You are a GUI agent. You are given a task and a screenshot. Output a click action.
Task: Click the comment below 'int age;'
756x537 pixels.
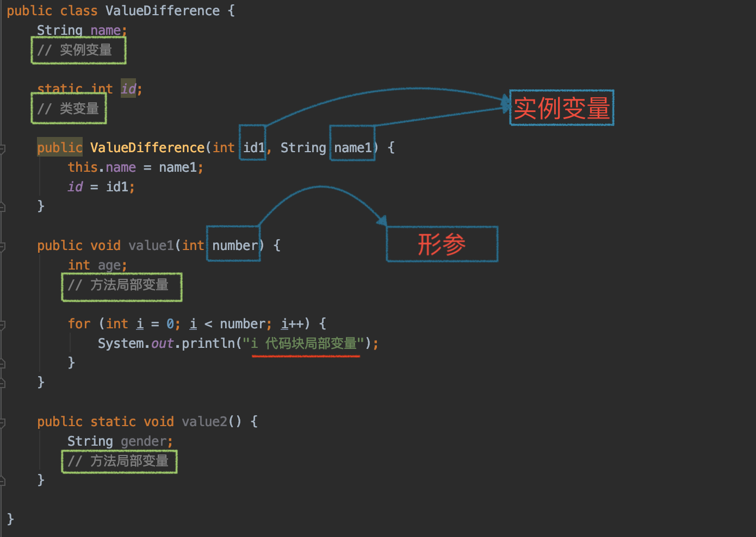[x=118, y=285]
